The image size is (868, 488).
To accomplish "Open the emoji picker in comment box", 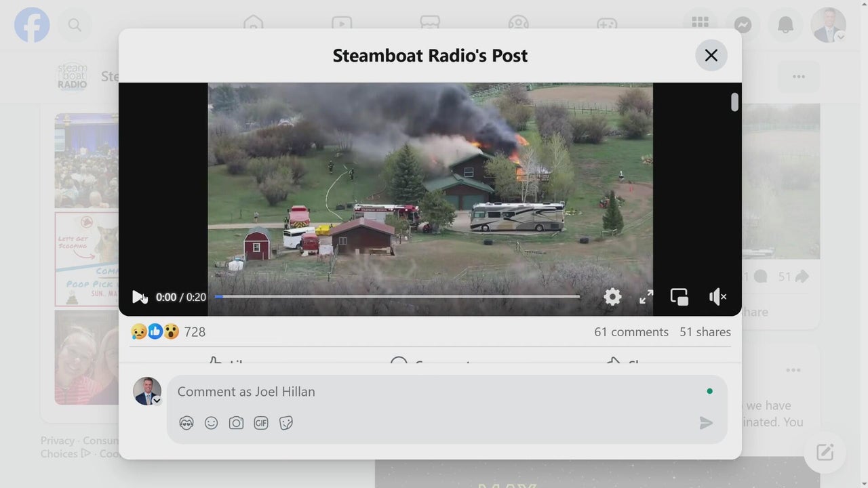I will pyautogui.click(x=212, y=423).
